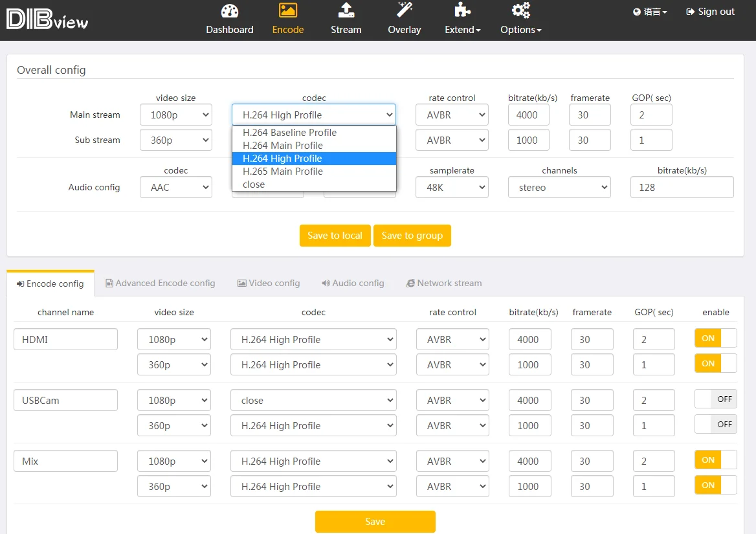The height and width of the screenshot is (534, 756).
Task: Open HDMI 360p video size dropdown
Action: 174,365
